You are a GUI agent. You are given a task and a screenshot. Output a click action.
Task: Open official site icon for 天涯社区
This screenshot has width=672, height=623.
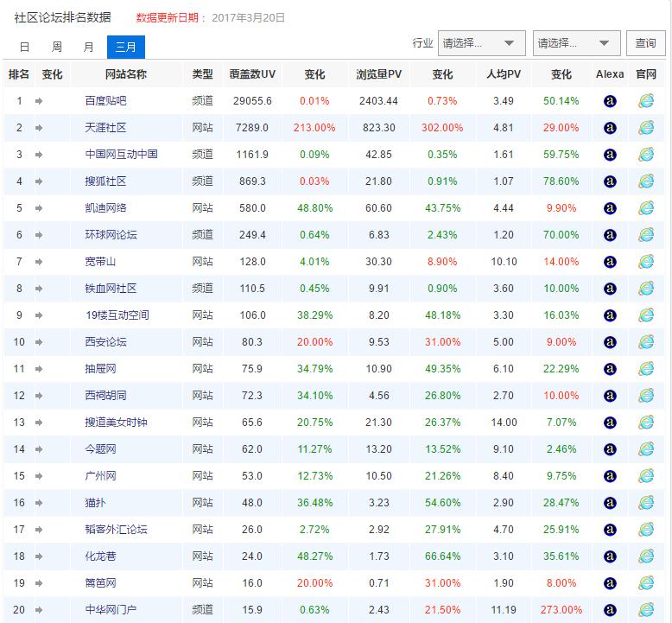click(x=646, y=128)
